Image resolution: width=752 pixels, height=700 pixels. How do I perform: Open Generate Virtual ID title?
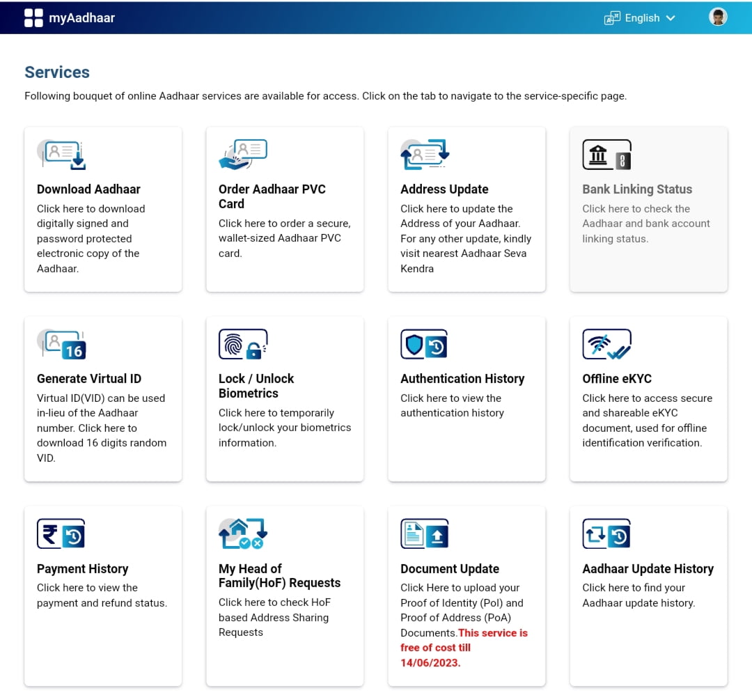pyautogui.click(x=89, y=378)
